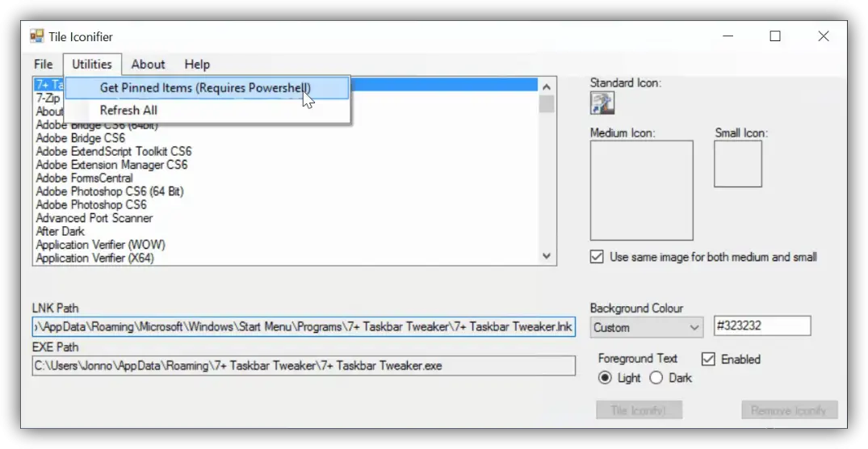Select Adobe Extension Manager CS6 entry
The width and height of the screenshot is (868, 449).
(285, 165)
